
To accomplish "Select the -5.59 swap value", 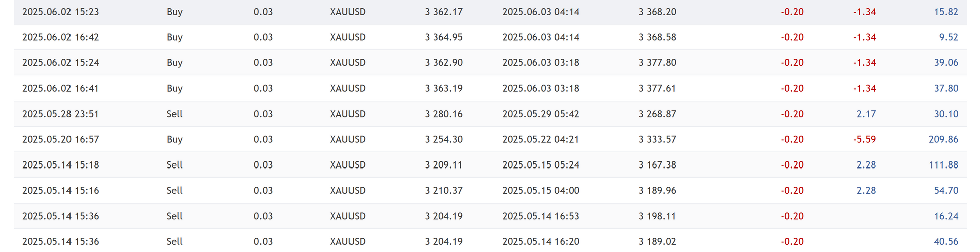I will tap(864, 139).
